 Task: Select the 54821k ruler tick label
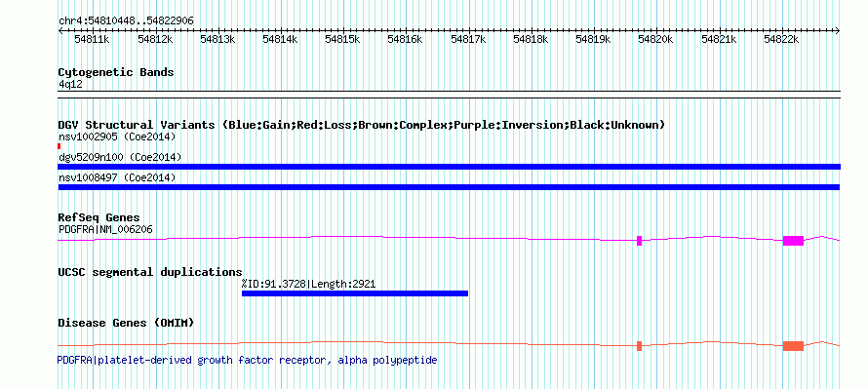click(x=720, y=39)
